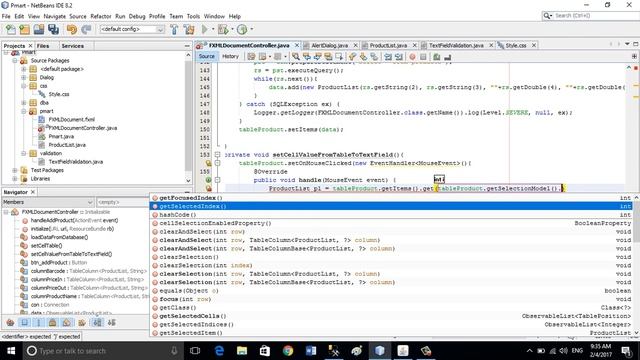Switch to the AlertDialog.java tab
The image size is (640, 360).
329,45
